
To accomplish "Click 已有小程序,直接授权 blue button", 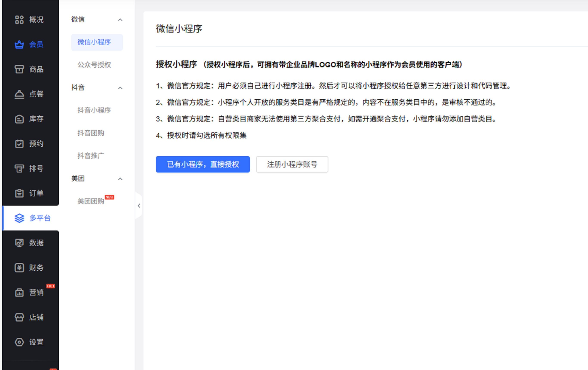I will coord(203,164).
